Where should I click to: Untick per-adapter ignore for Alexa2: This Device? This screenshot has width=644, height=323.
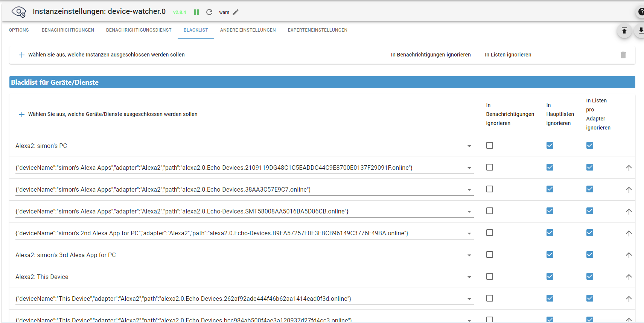tap(590, 276)
